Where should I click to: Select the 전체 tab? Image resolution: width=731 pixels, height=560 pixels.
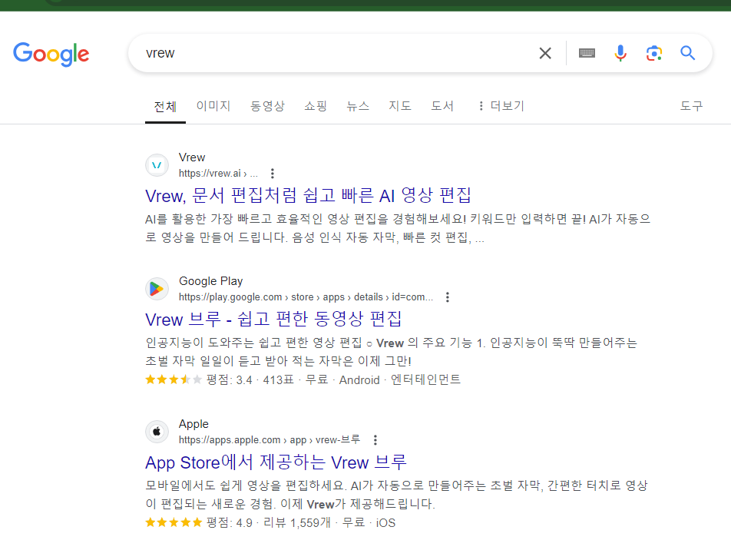[165, 106]
